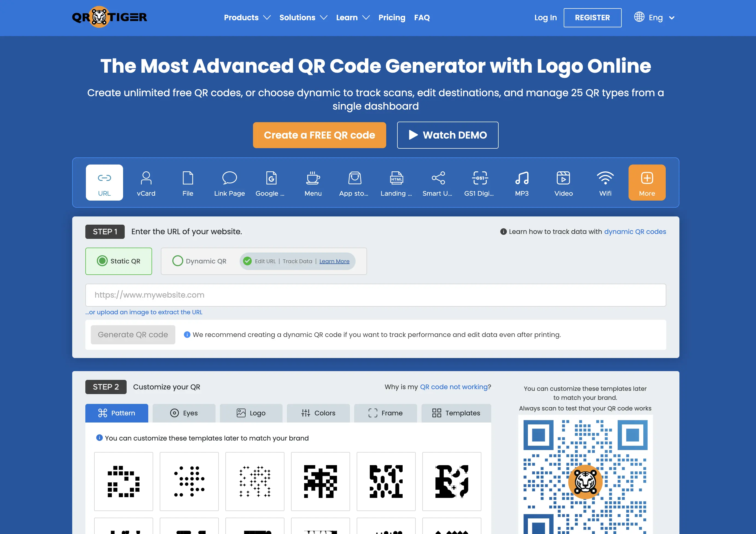Select the Dynamic QR radio button
756x534 pixels.
[x=178, y=261]
